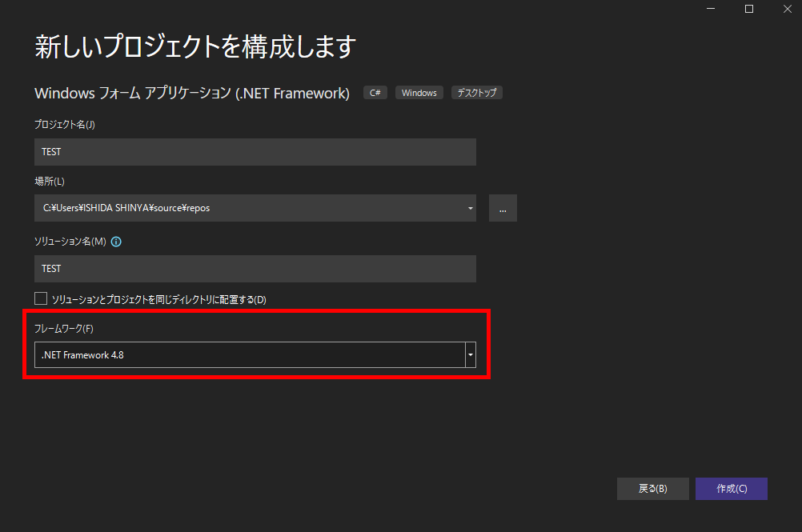This screenshot has height=532, width=802.
Task: Click the 作成(C) create button
Action: pos(732,489)
